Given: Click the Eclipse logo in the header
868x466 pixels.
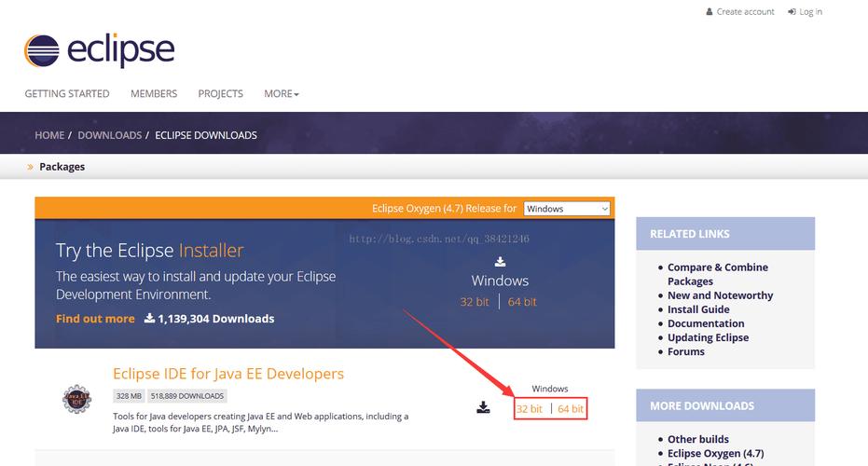Looking at the screenshot, I should click(x=99, y=49).
